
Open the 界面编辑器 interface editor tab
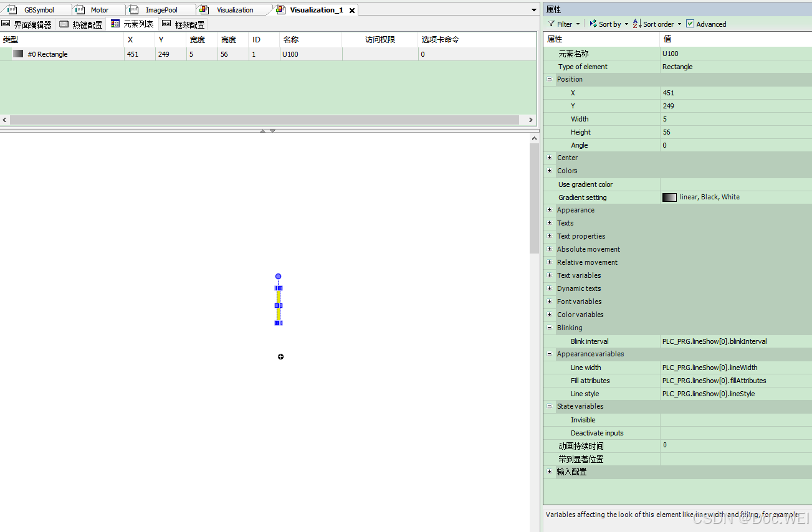27,24
